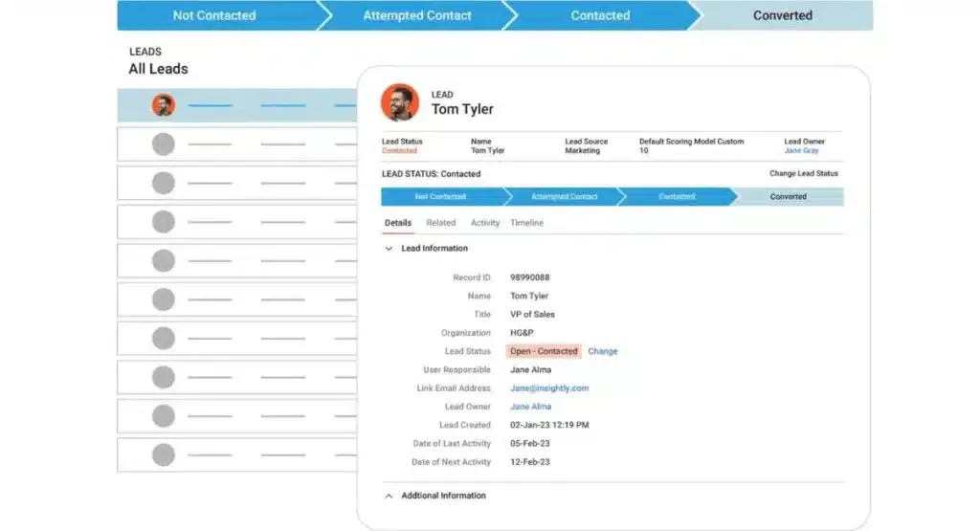Open the Jane@insightly.com email link

pyautogui.click(x=549, y=388)
